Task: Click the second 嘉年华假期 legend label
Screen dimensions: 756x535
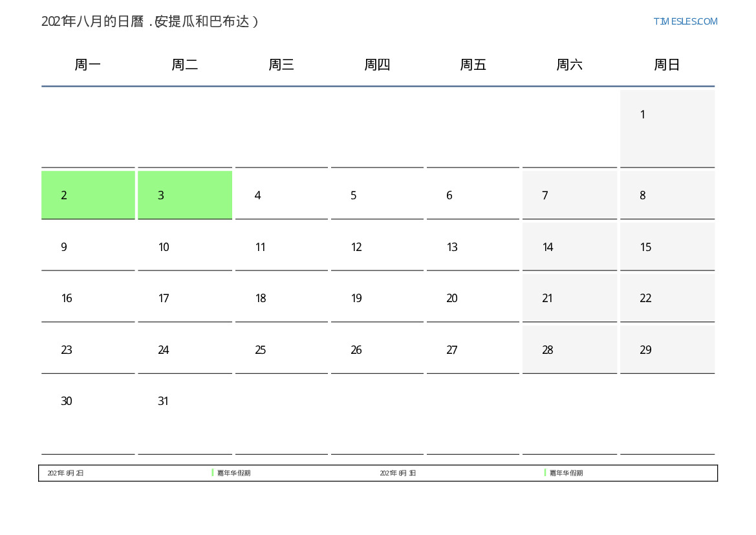Action: [566, 474]
